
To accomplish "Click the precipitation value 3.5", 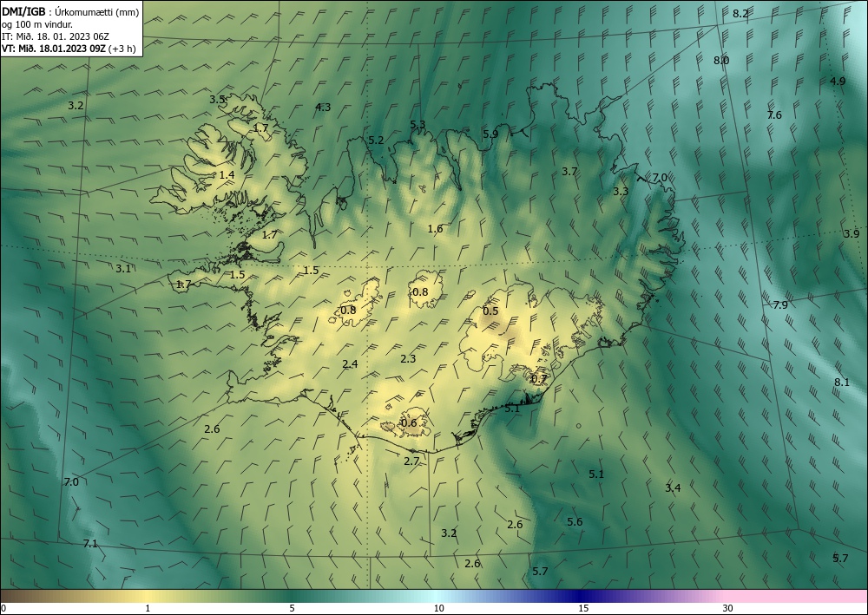I will pos(217,100).
